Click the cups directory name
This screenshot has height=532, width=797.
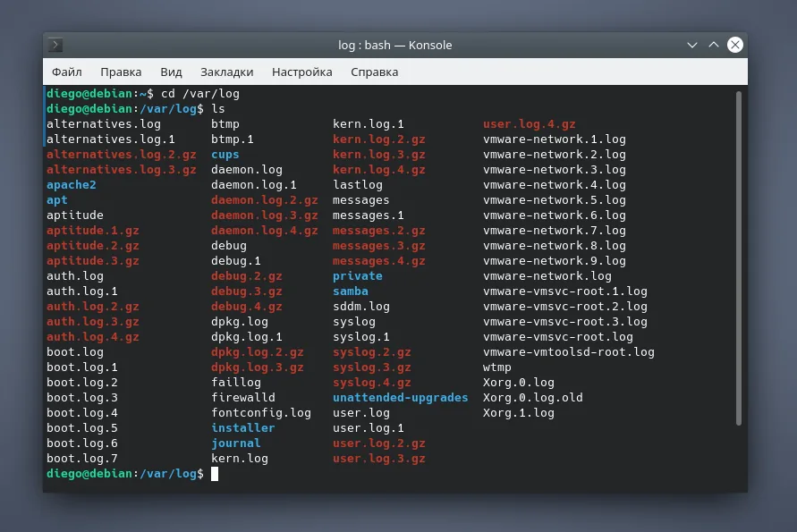tap(224, 154)
